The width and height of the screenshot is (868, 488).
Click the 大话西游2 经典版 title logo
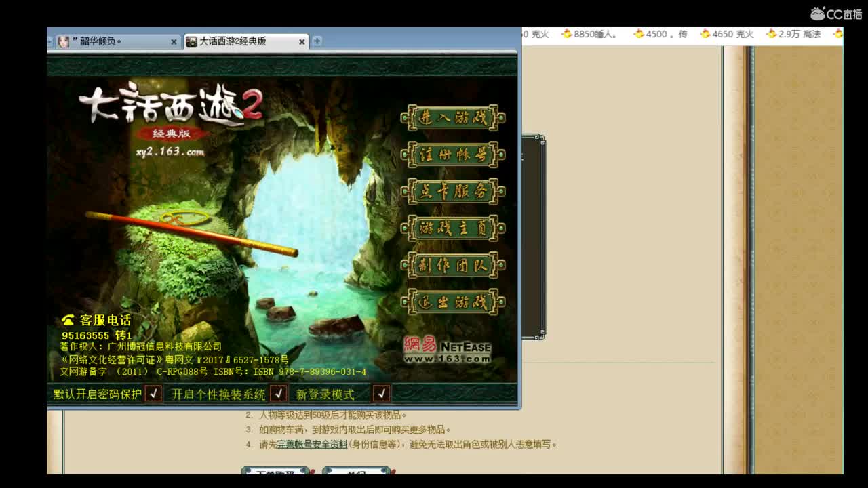click(170, 113)
